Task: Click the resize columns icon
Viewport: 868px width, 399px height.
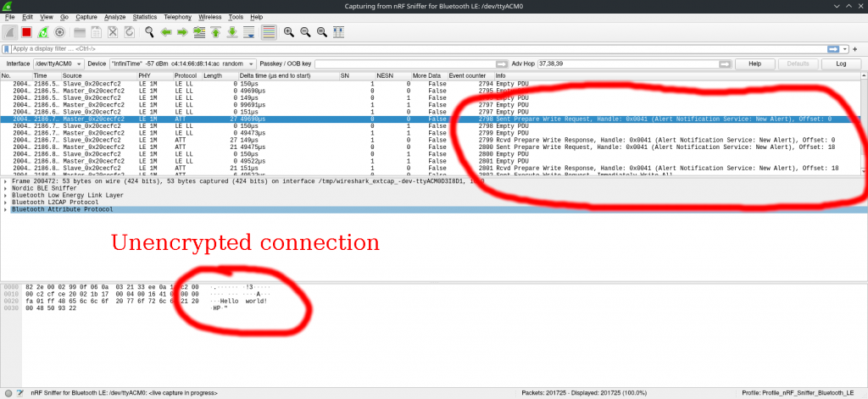Action: click(340, 32)
